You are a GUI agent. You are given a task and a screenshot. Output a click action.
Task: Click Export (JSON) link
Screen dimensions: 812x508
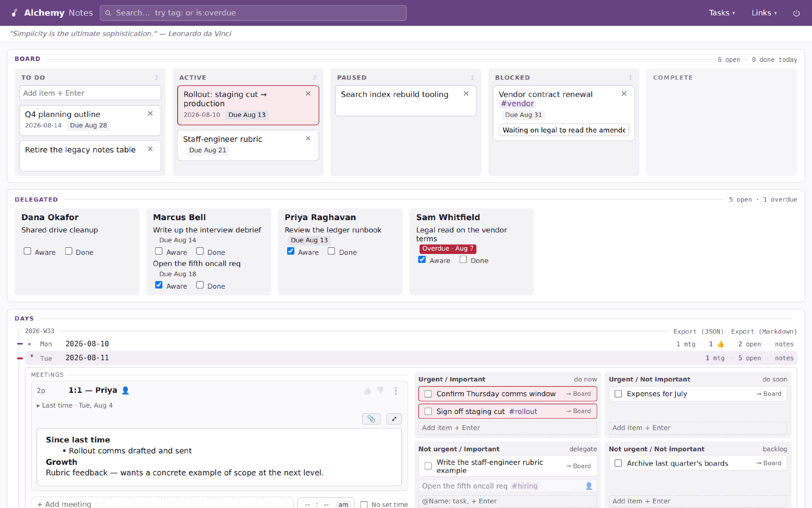tap(699, 332)
